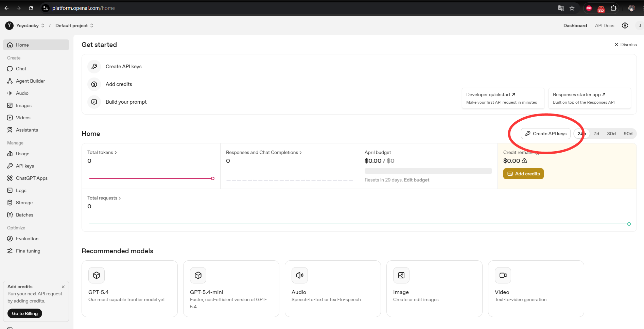Open the browser profile avatar

coord(632,8)
